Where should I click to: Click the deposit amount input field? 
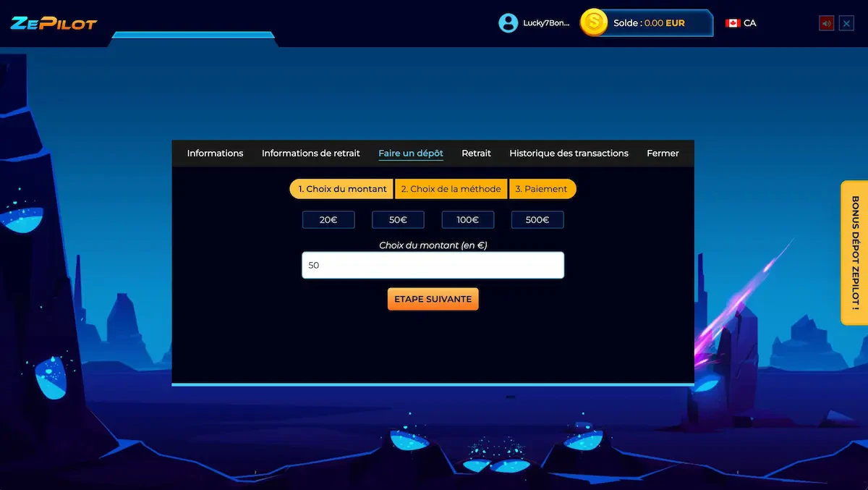click(x=433, y=266)
